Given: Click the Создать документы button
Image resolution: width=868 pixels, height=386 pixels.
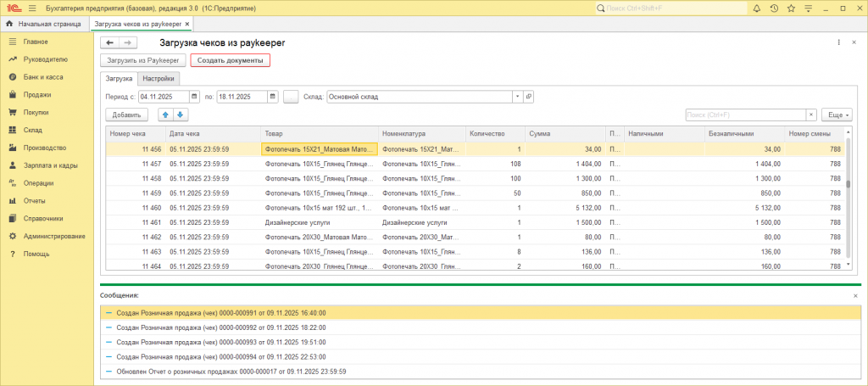Looking at the screenshot, I should click(x=230, y=60).
